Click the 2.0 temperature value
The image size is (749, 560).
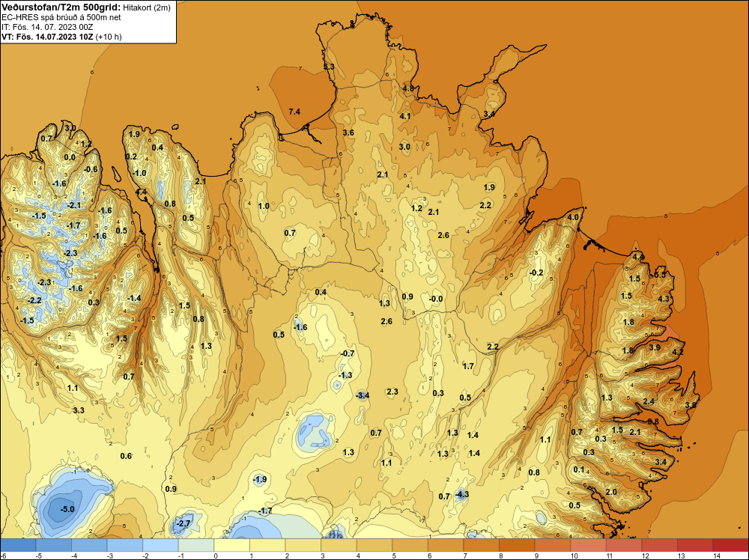[611, 492]
